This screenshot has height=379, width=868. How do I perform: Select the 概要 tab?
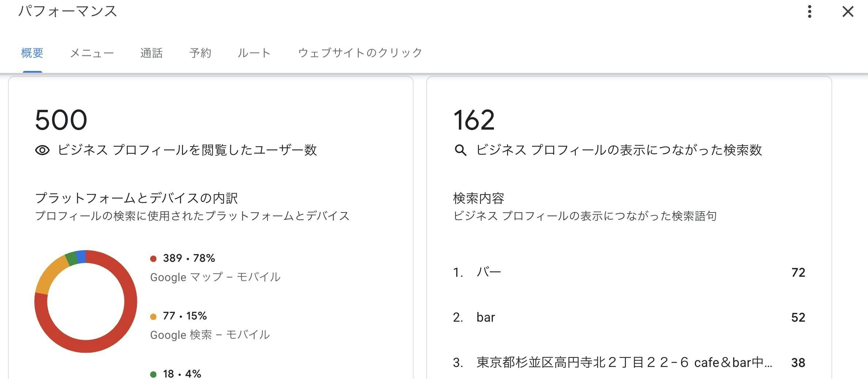pyautogui.click(x=32, y=53)
